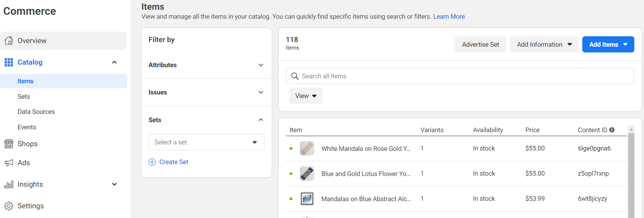
Task: Go to Overview in the sidebar
Action: [x=64, y=41]
